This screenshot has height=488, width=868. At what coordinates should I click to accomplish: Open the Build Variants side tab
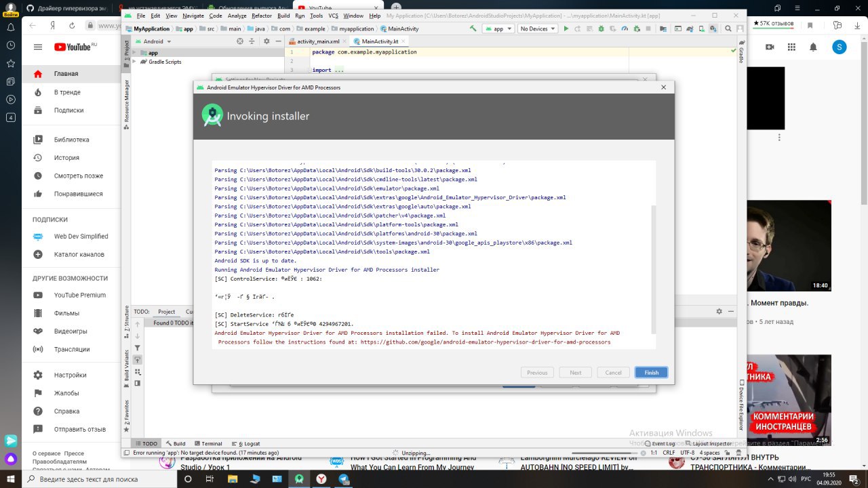point(126,369)
